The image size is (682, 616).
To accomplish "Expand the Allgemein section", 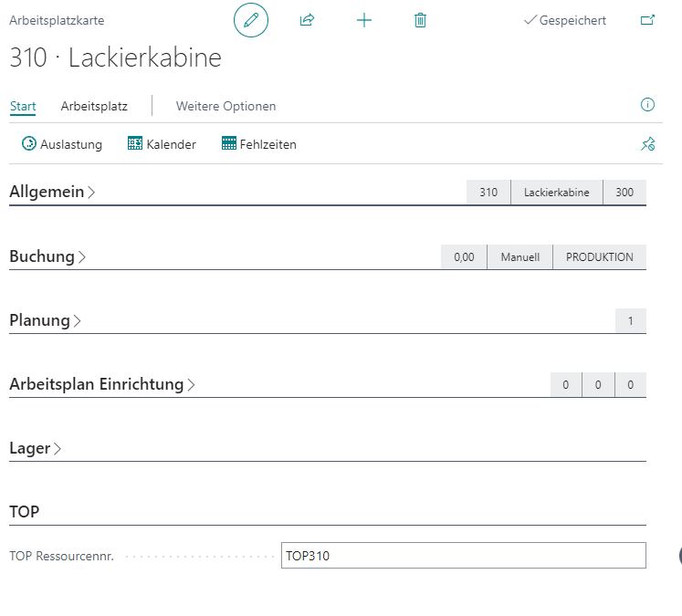I will pyautogui.click(x=52, y=193).
